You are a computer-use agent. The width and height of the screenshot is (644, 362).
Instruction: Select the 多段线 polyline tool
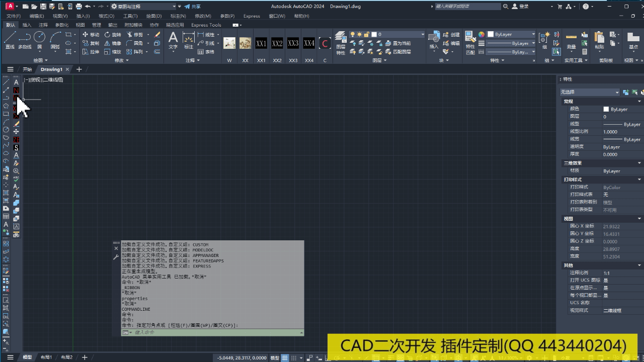25,40
